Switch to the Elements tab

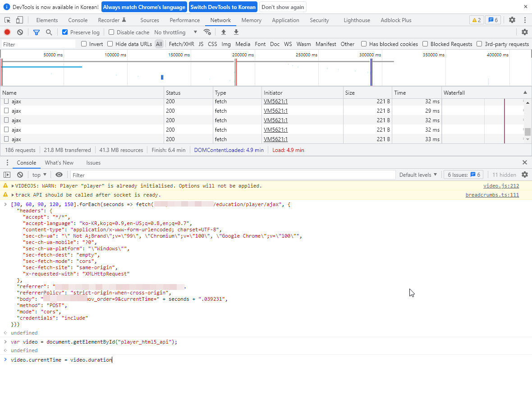pos(47,20)
